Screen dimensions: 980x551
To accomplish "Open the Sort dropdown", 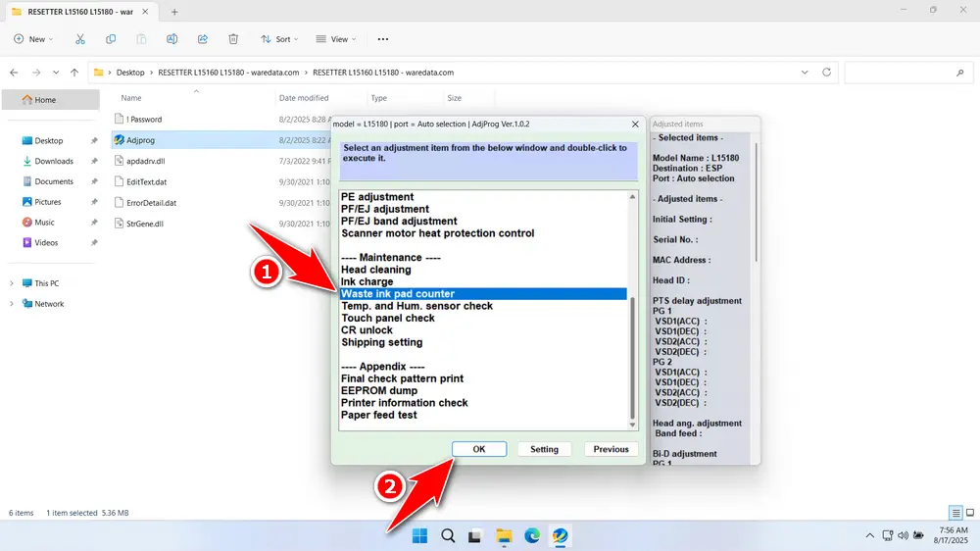I will pos(279,39).
